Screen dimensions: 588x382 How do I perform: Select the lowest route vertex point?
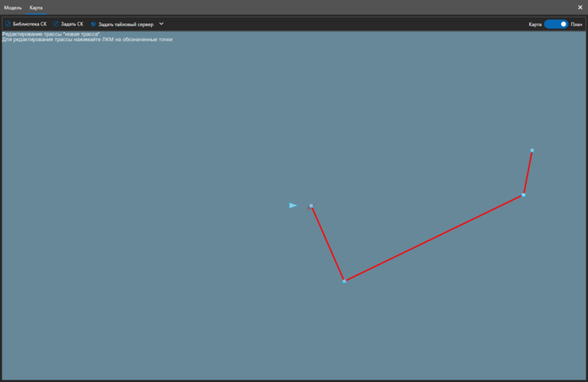[344, 281]
